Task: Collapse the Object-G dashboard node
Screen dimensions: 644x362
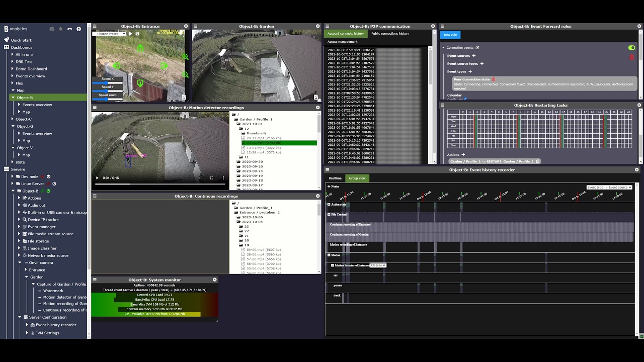Action: (x=13, y=126)
